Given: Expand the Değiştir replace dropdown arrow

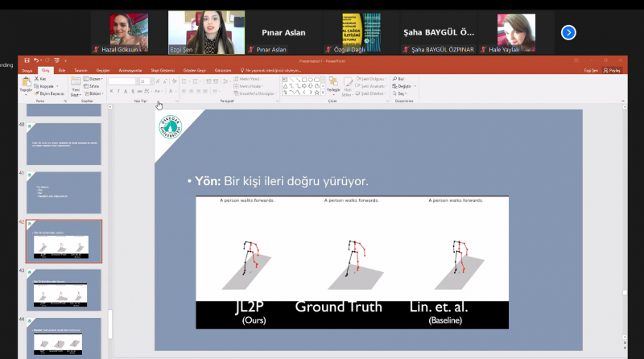Looking at the screenshot, I should [x=415, y=86].
